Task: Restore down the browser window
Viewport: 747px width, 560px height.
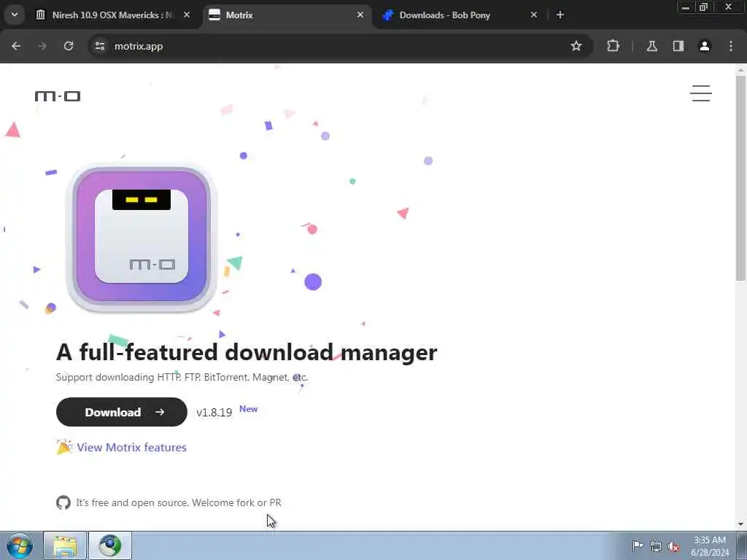Action: [x=703, y=7]
